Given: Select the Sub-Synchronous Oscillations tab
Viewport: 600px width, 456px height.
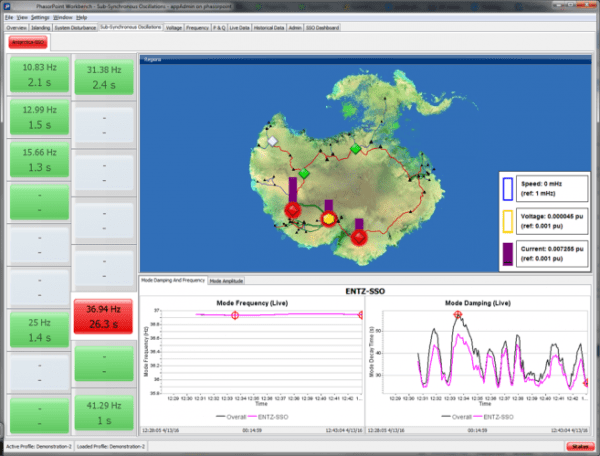Looking at the screenshot, I should pos(131,27).
